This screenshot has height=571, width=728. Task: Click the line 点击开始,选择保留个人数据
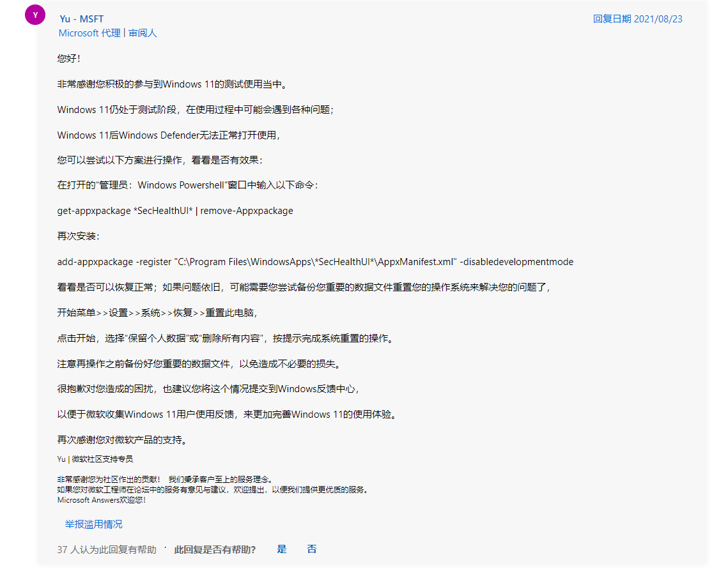point(225,338)
